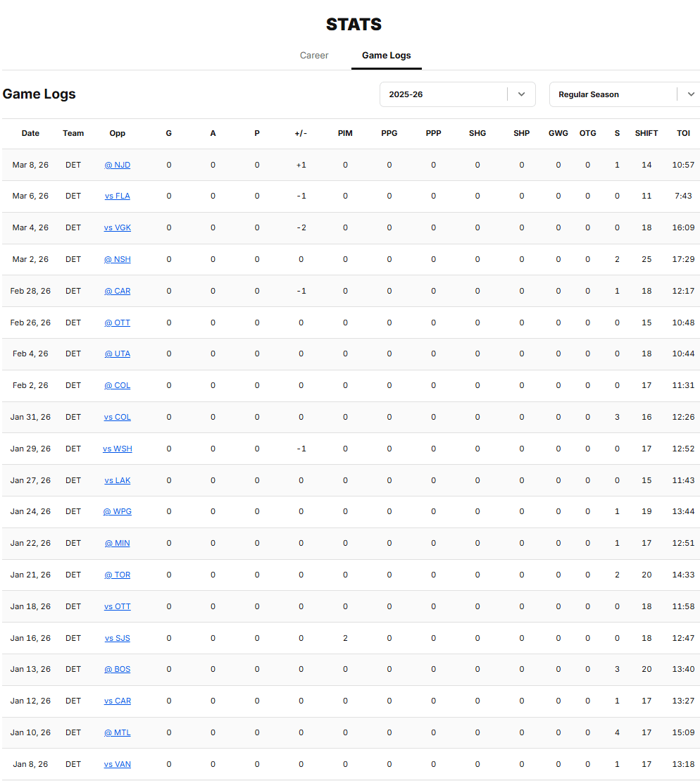Viewport: 700px width, 781px height.
Task: Open the @ UTA opponent link
Action: click(118, 354)
